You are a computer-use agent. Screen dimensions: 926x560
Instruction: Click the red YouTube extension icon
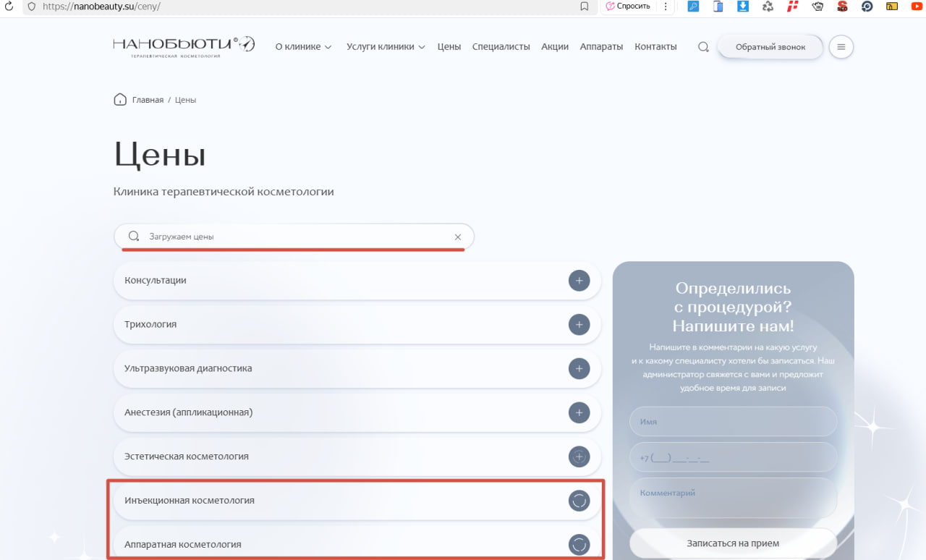pos(916,7)
